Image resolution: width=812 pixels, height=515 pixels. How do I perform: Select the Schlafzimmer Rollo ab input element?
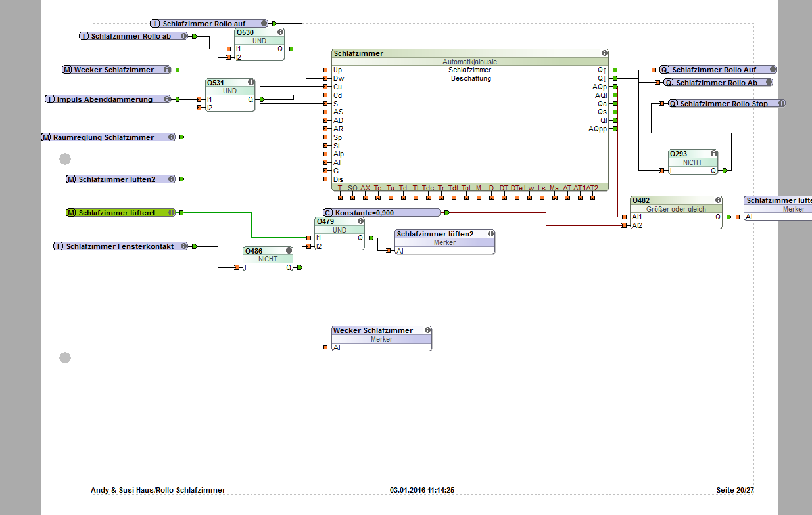coord(135,36)
